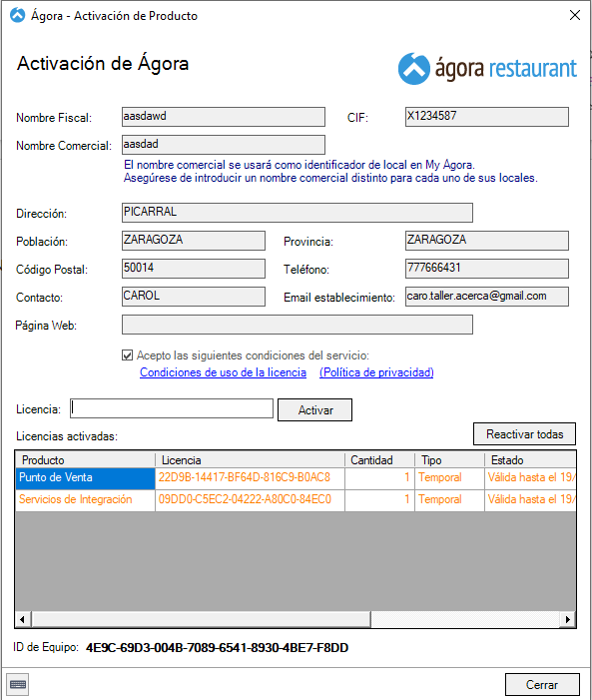The image size is (592, 700).
Task: Sort by the Producto column header
Action: pos(85,459)
